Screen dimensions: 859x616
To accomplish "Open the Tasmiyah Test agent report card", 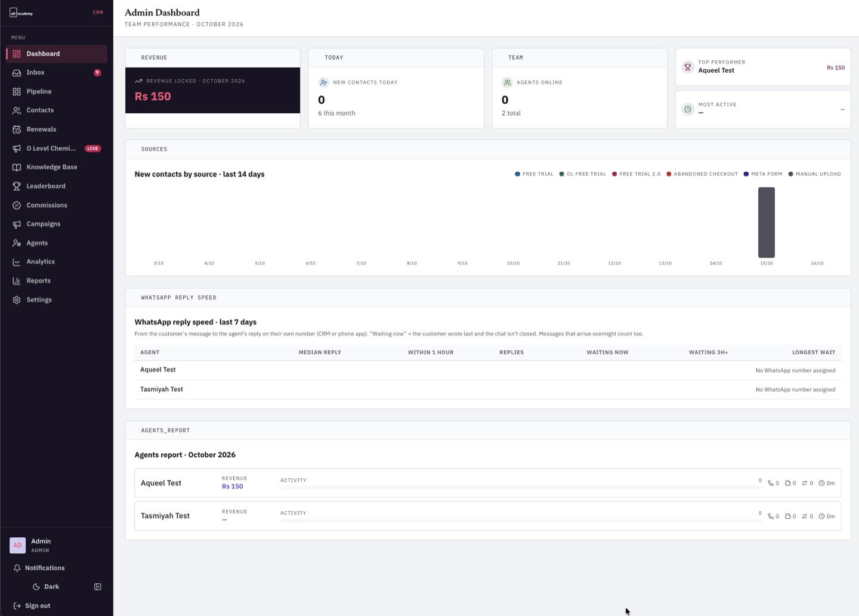I will click(x=488, y=516).
